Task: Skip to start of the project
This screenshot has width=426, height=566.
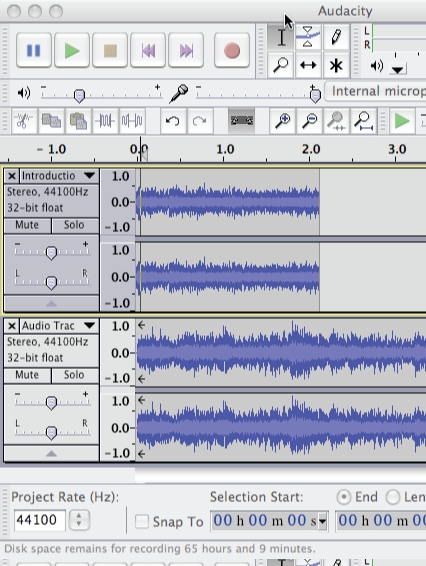Action: click(x=148, y=50)
